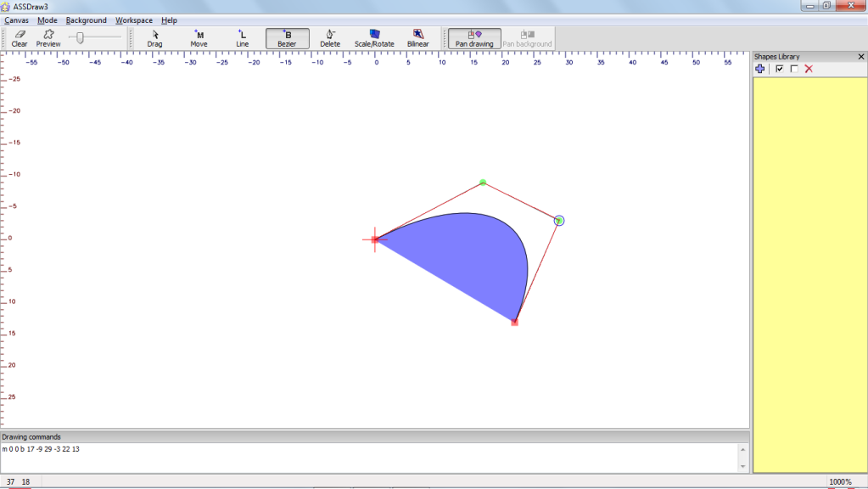This screenshot has height=489, width=868.
Task: Select the Delete point tool
Action: click(330, 38)
